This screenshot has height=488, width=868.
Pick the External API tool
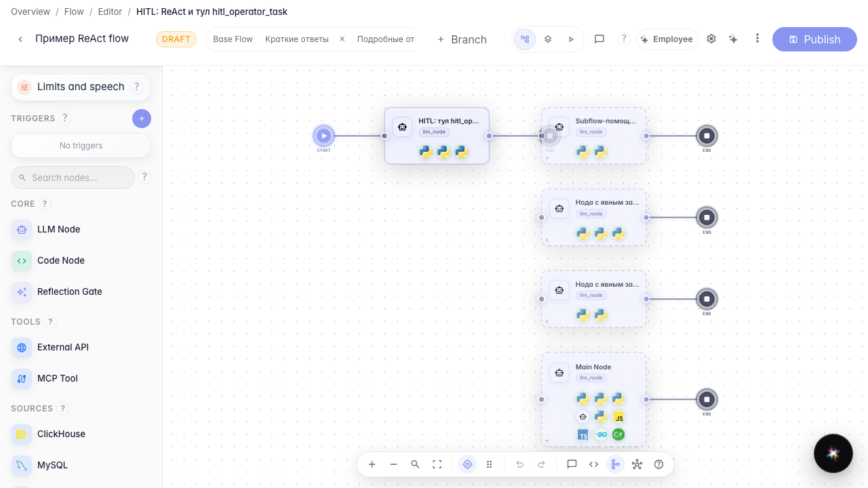[81, 347]
